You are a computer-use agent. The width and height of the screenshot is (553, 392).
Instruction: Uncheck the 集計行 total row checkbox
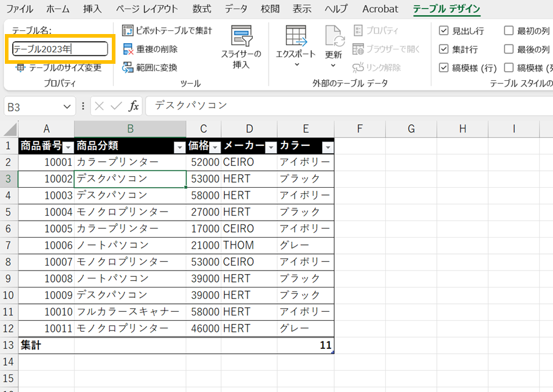444,49
